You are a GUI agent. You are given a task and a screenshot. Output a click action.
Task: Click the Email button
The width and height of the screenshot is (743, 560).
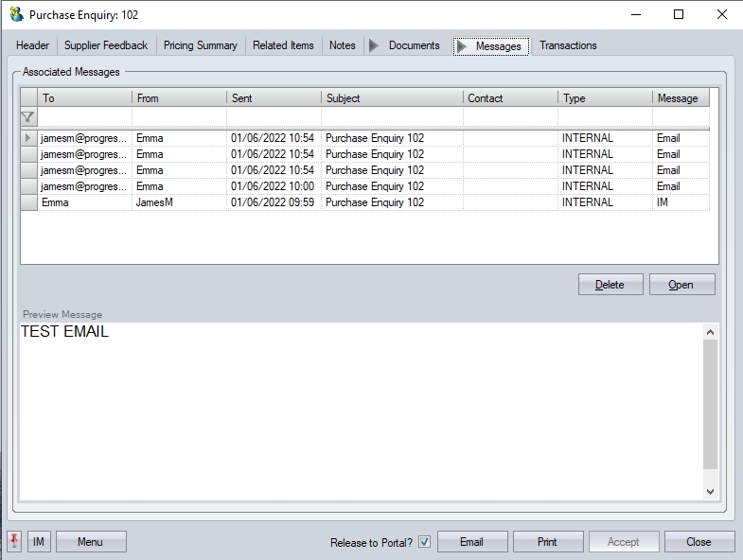tap(471, 542)
